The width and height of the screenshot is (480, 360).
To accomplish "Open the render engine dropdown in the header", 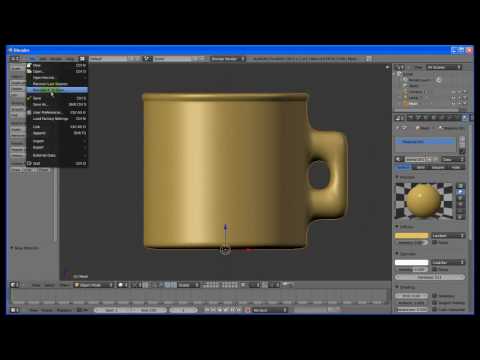I will coord(228,59).
